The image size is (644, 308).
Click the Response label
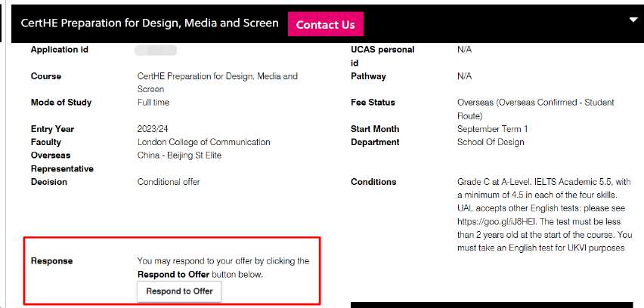[51, 261]
